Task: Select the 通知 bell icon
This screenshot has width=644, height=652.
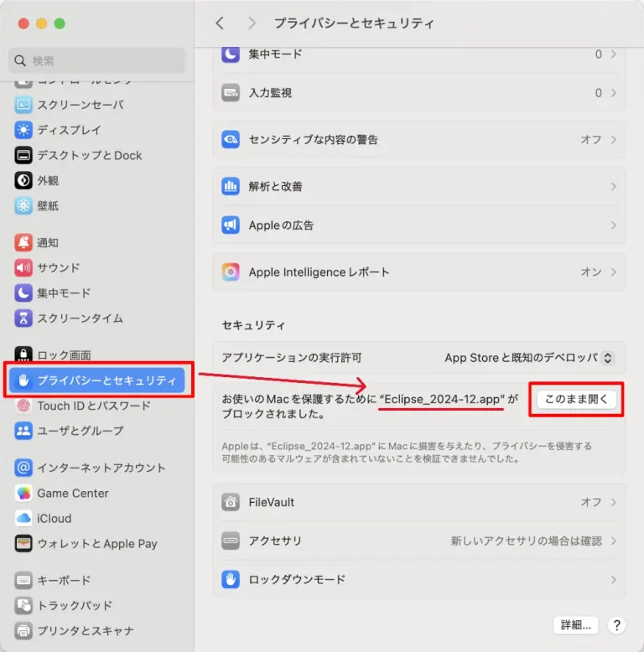Action: point(23,242)
